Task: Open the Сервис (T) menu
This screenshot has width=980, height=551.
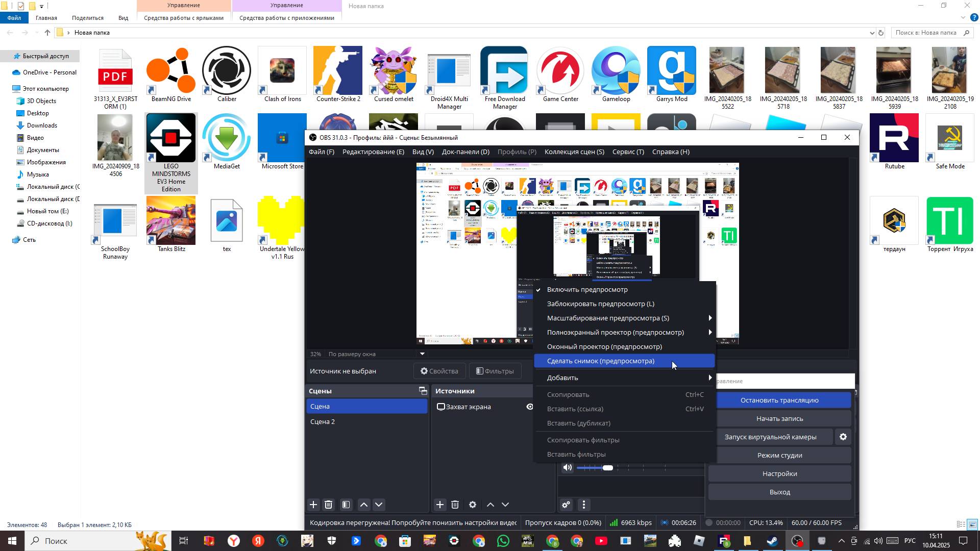Action: 628,152
